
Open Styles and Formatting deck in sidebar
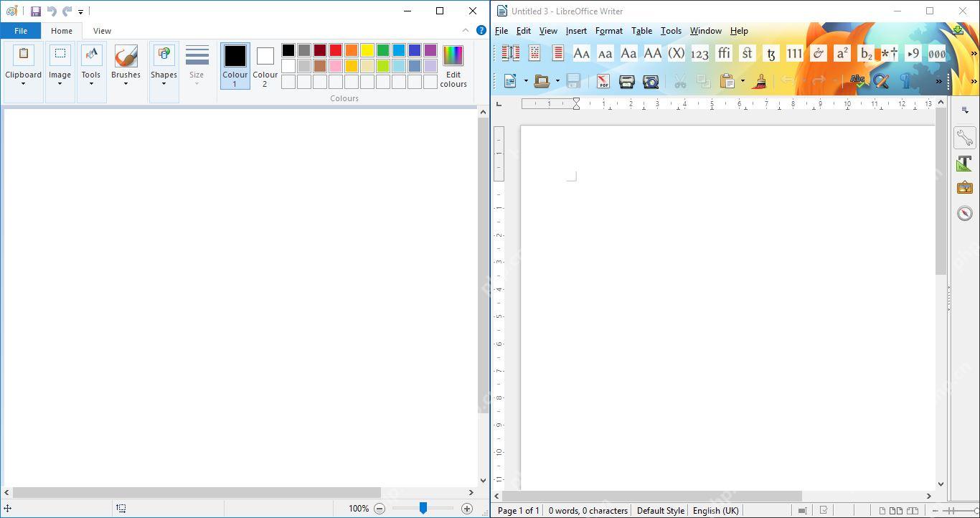964,164
